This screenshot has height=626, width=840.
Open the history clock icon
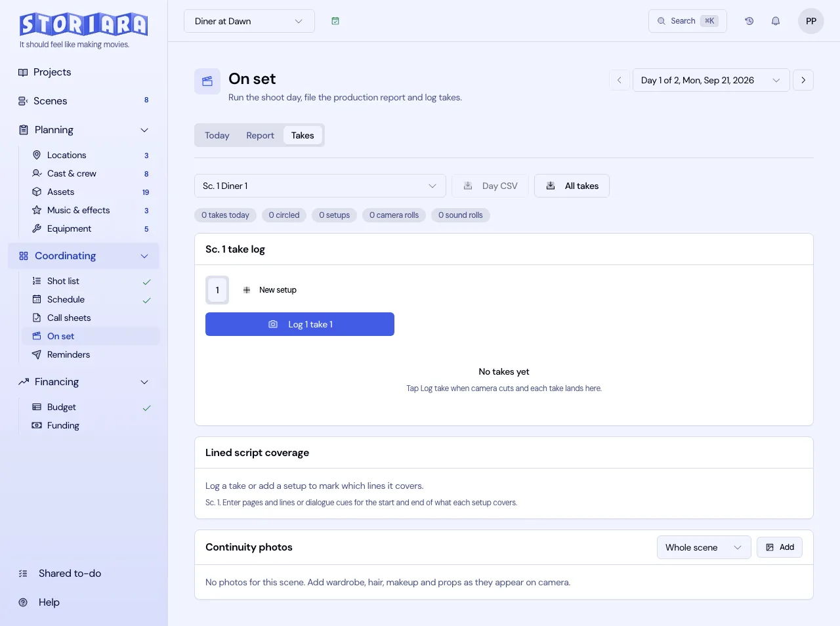pyautogui.click(x=749, y=21)
